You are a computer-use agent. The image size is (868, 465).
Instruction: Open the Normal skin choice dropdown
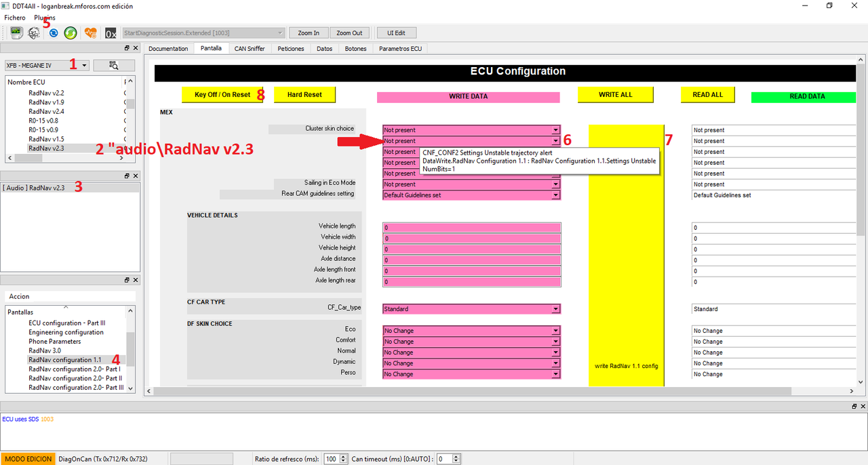pyautogui.click(x=471, y=352)
